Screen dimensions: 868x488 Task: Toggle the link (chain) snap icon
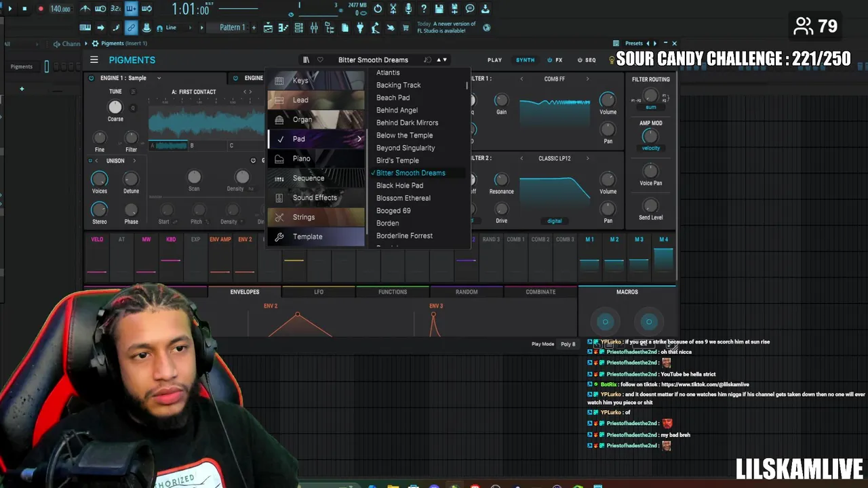coord(131,28)
